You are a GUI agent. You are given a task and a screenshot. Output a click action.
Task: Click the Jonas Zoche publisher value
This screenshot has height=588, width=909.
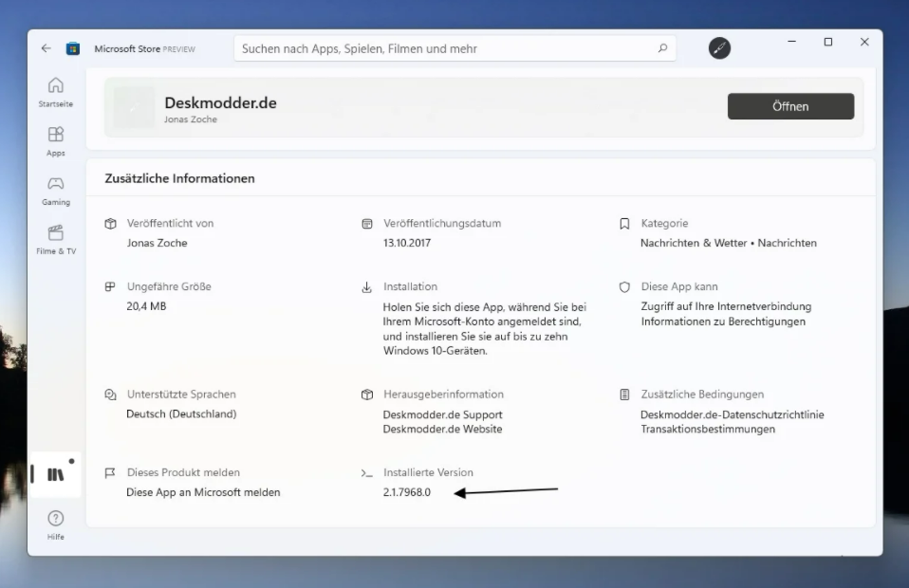coord(158,244)
